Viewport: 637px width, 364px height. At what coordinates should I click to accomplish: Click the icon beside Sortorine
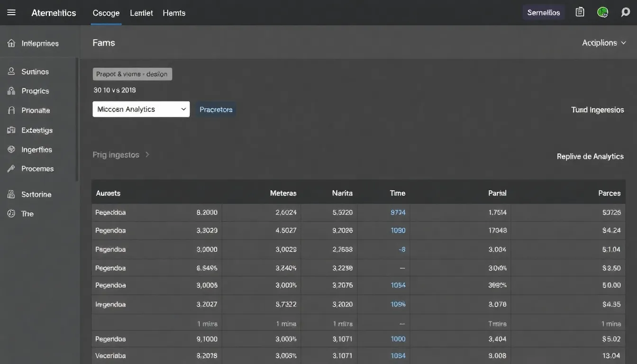11,194
